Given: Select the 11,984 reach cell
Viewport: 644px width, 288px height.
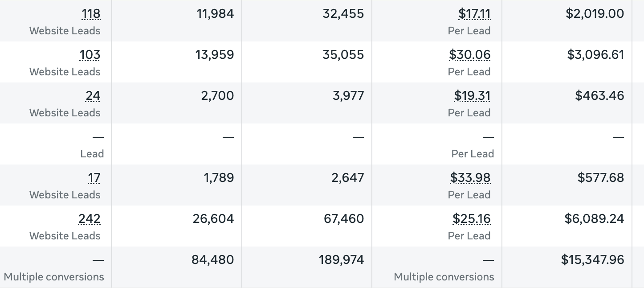Looking at the screenshot, I should tap(177, 21).
